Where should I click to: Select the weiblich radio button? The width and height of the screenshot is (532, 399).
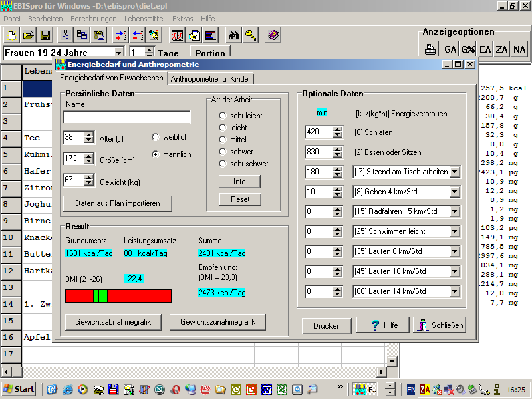[156, 137]
